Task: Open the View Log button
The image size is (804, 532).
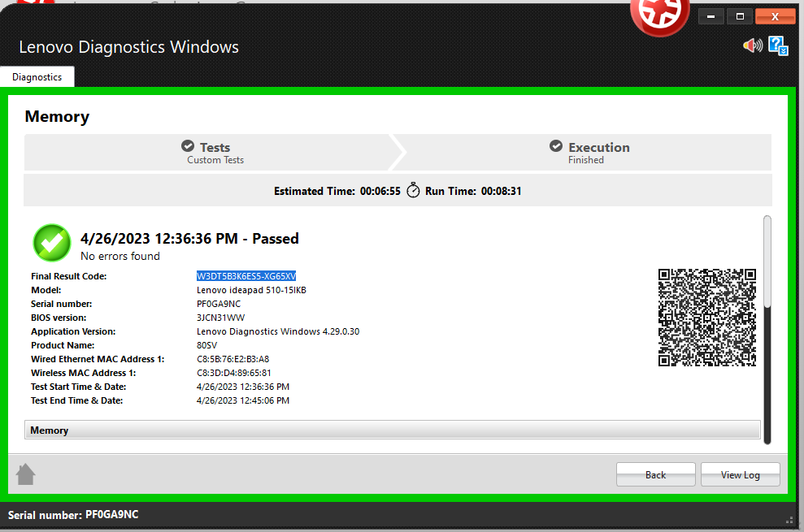Action: click(x=741, y=474)
